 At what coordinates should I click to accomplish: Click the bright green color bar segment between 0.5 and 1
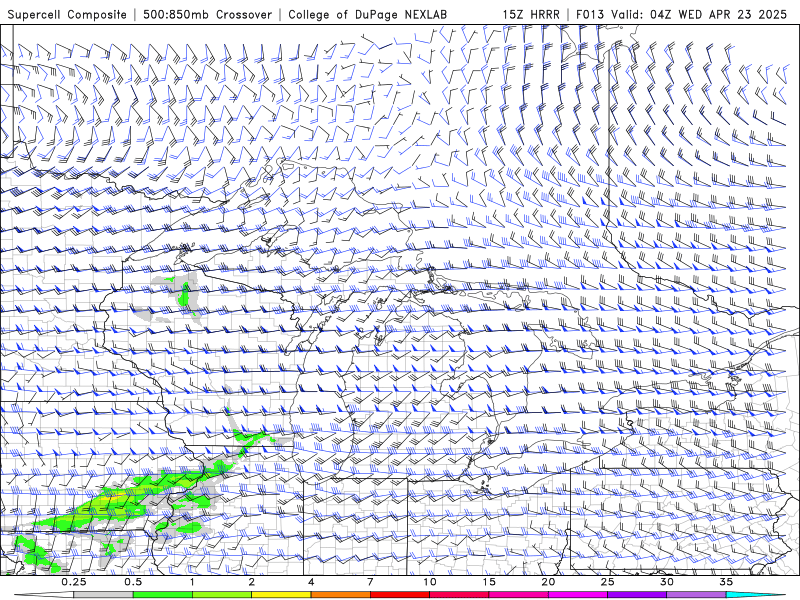point(163,595)
